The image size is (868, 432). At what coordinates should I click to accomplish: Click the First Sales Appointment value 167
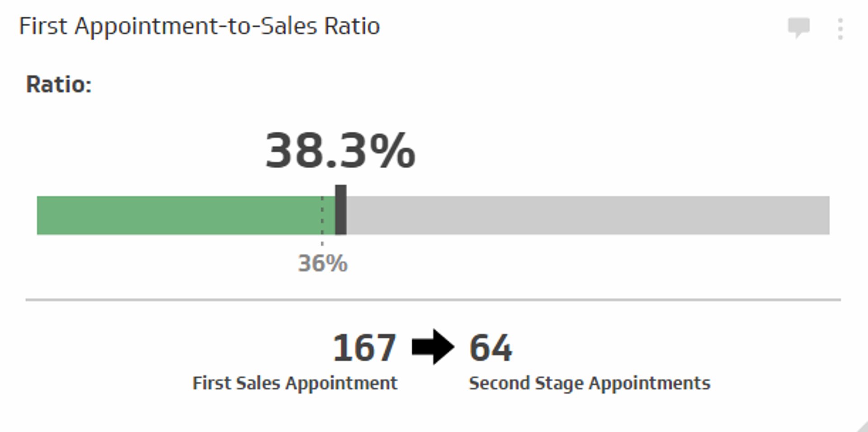tap(364, 347)
